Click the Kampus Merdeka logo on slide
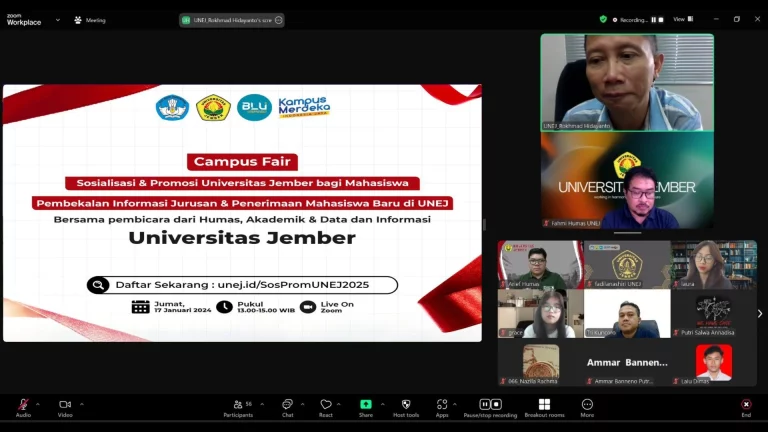 pyautogui.click(x=304, y=107)
